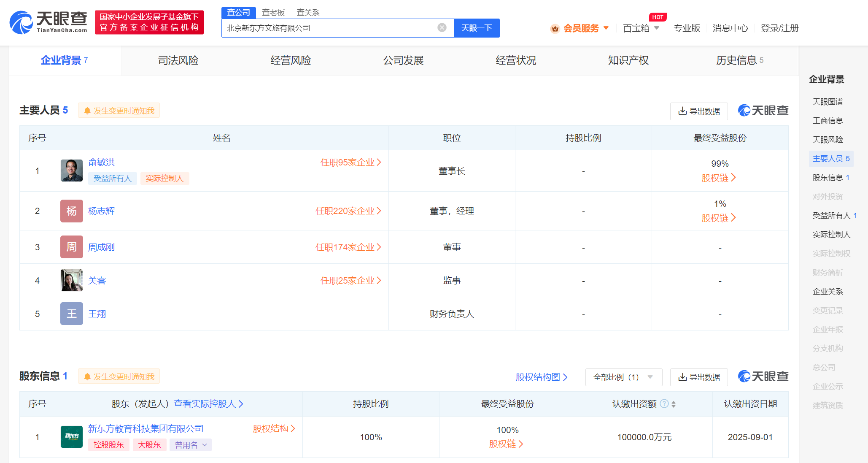
Task: Open 股权链 in the 1% row
Action: pos(719,218)
